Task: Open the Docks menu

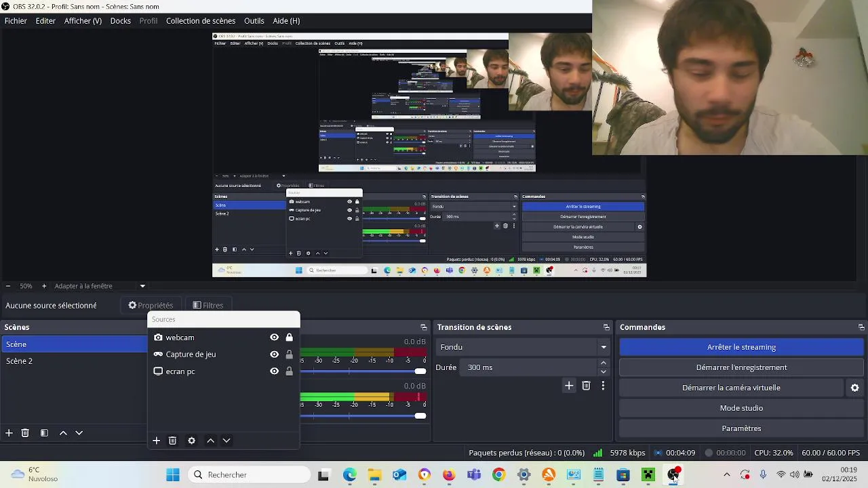Action: [x=121, y=21]
